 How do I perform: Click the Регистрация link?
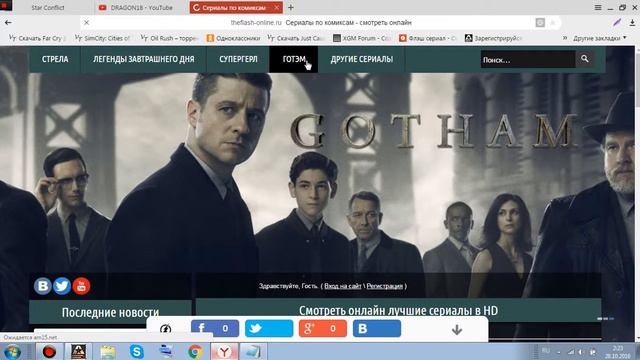coord(384,286)
